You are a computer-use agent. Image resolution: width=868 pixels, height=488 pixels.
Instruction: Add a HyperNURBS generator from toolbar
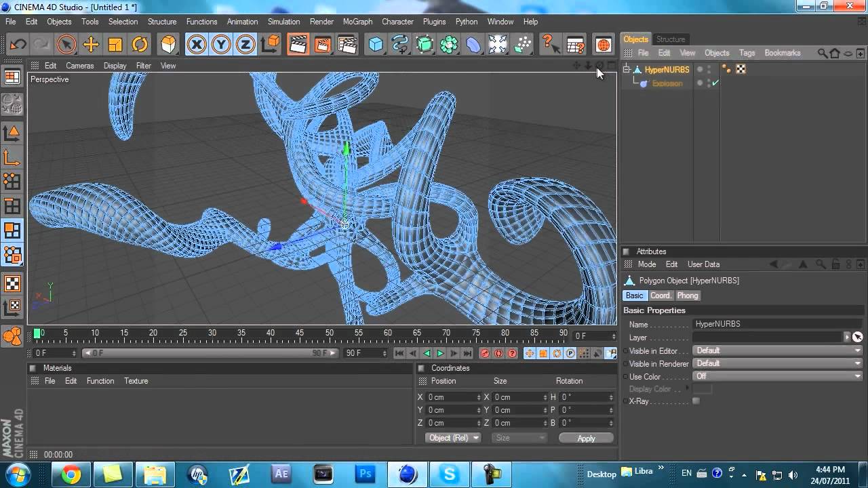[425, 45]
